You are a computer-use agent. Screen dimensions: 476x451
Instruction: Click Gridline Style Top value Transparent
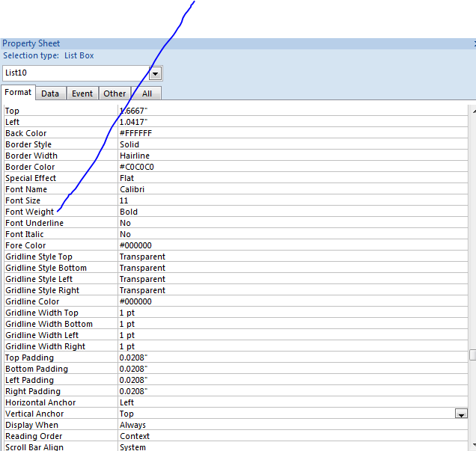coord(142,257)
